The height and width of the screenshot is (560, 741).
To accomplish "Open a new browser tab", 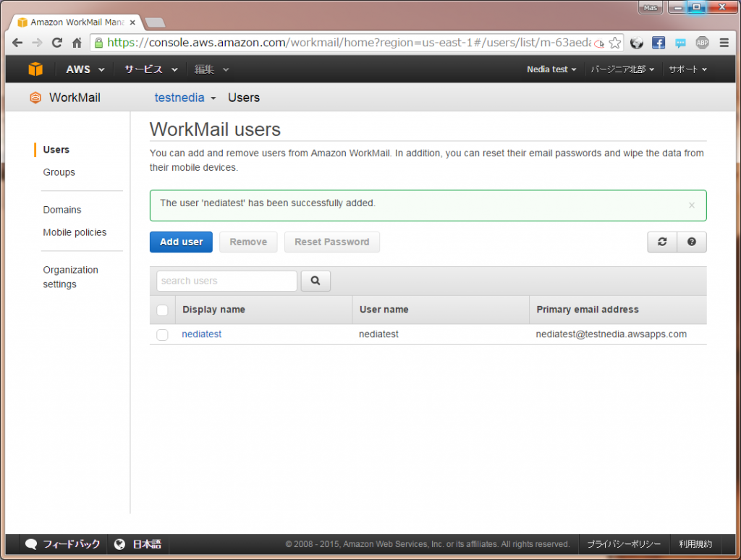I will (155, 22).
